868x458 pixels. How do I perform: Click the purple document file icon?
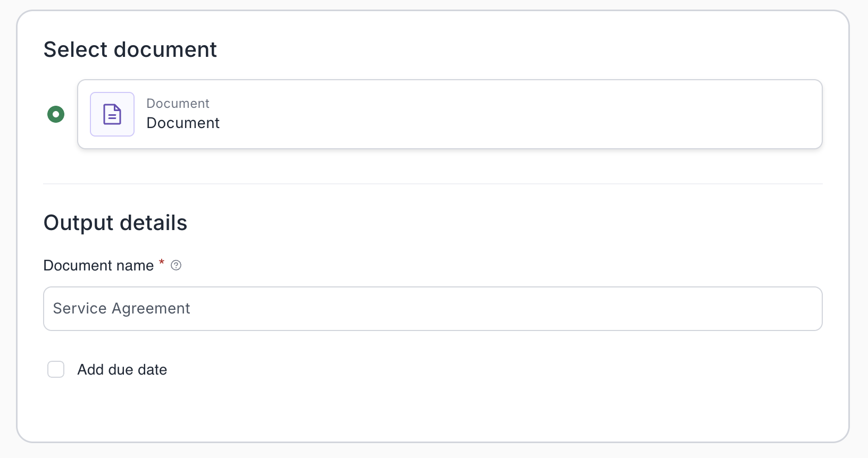pos(112,114)
